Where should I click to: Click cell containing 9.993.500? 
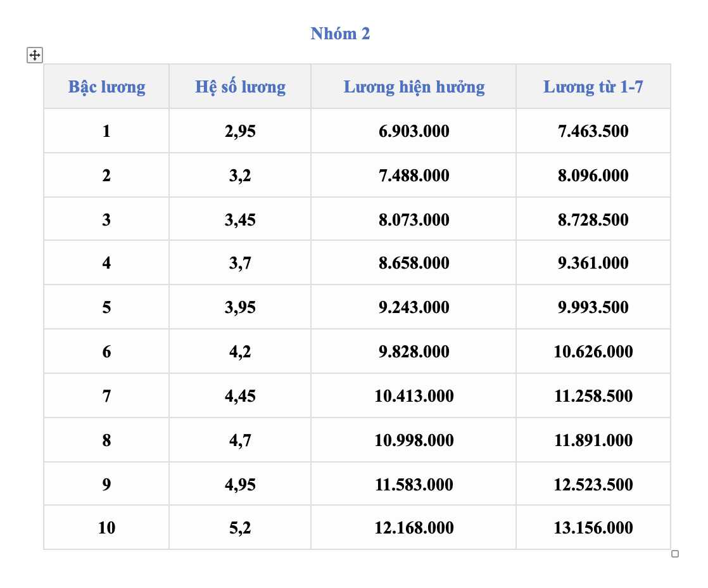[x=593, y=307]
